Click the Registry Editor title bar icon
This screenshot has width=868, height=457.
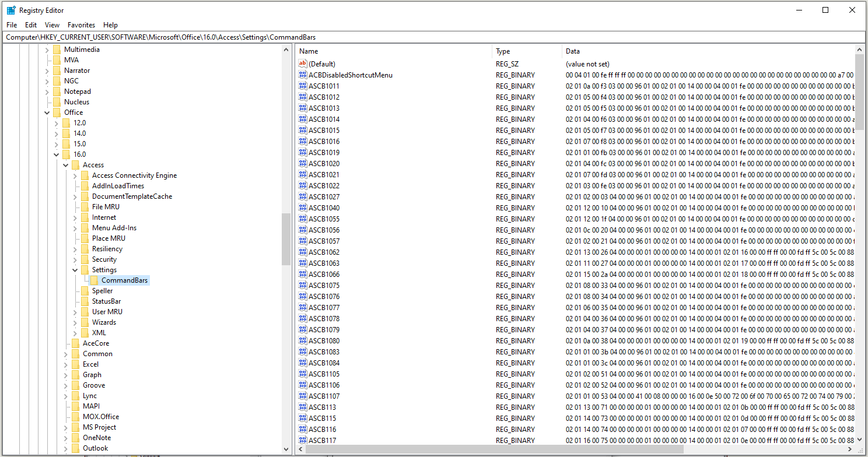tap(11, 10)
